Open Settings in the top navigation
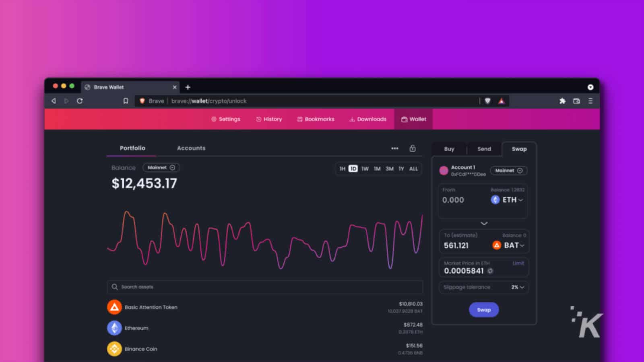The height and width of the screenshot is (362, 644). coord(225,119)
